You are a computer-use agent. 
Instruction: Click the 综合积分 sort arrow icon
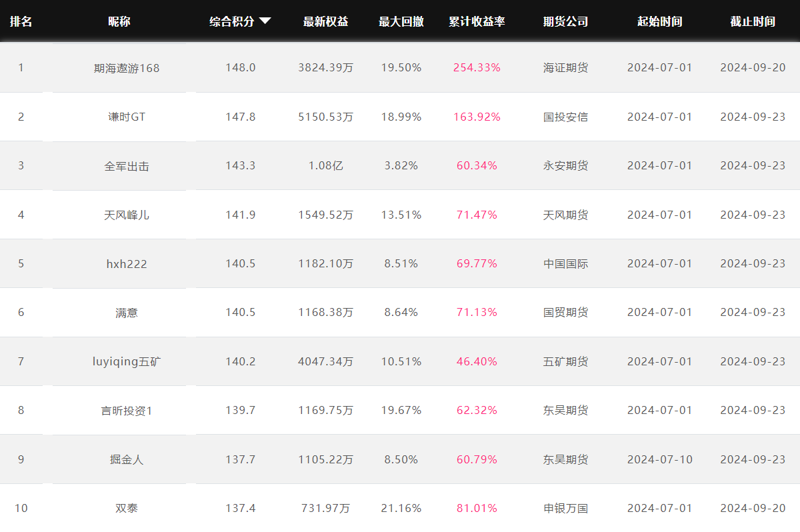coord(265,21)
